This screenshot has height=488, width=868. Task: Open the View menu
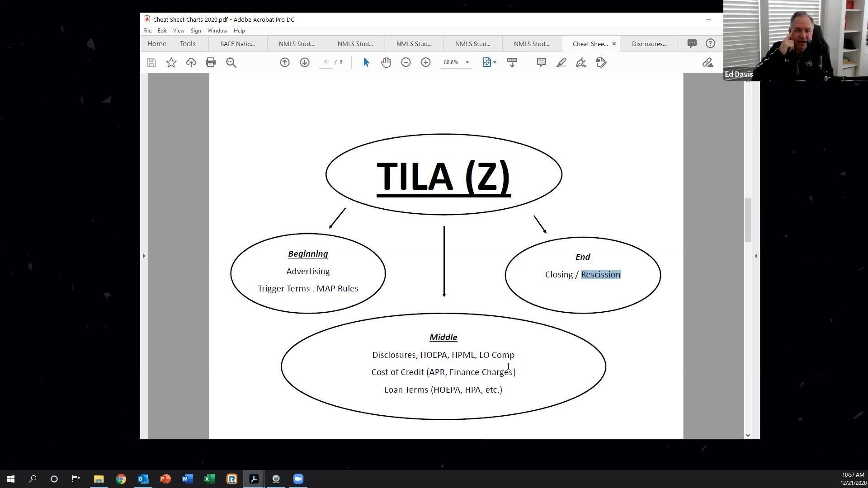[x=179, y=31]
